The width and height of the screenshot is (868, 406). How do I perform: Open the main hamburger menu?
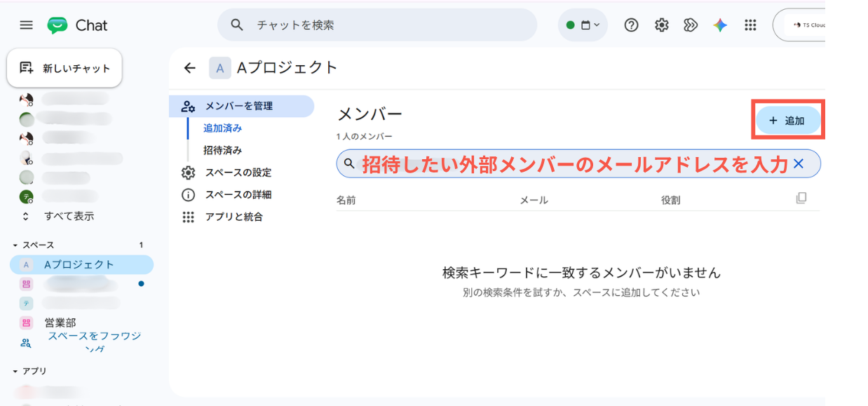point(26,25)
